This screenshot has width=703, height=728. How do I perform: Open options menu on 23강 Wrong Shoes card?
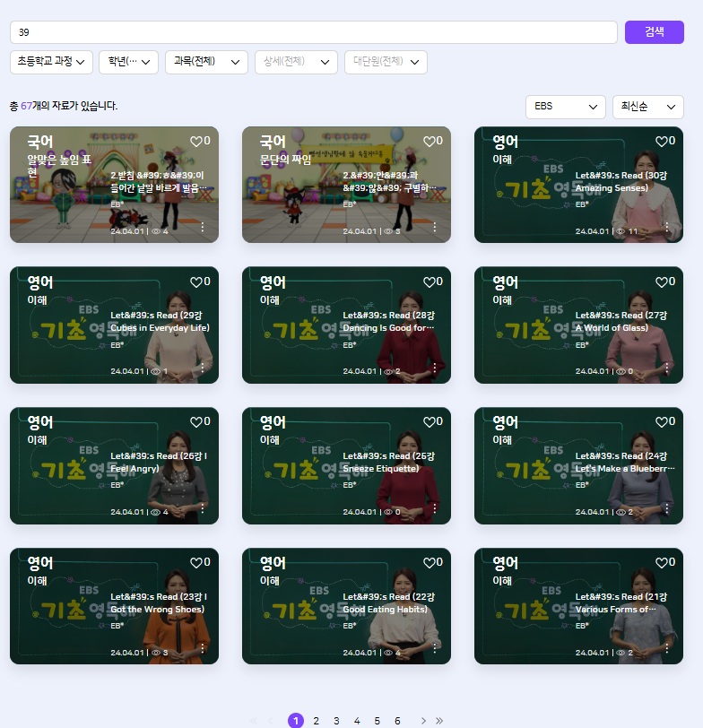[203, 649]
